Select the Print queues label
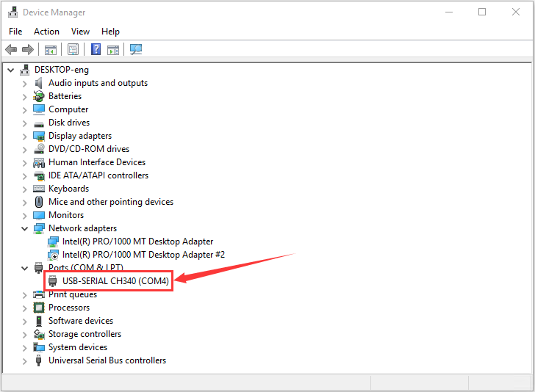This screenshot has width=535, height=392. pos(73,294)
